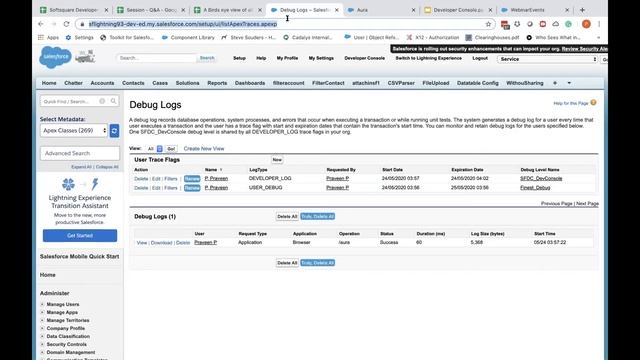View the debug log entry
Screen dimensions: 640x360
[x=142, y=242]
